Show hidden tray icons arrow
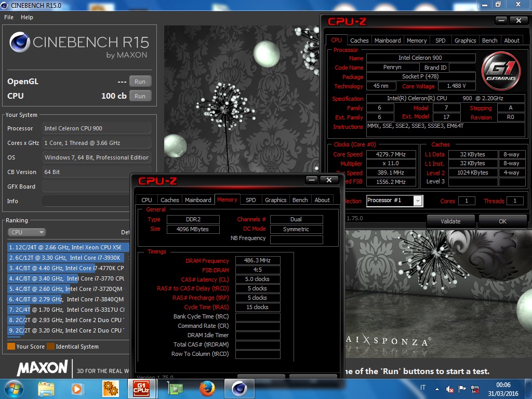 (437, 389)
